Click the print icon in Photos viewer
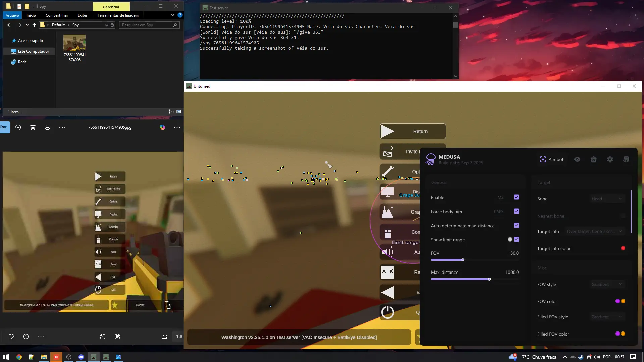Viewport: 644px width, 362px height. [x=48, y=127]
